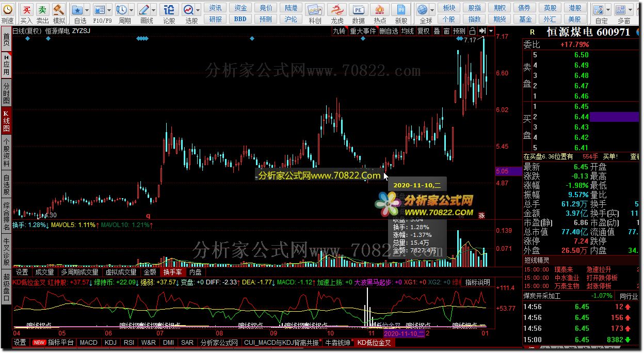644x353 pixels.
Task: Click the 板块 sector button
Action: click(x=449, y=8)
